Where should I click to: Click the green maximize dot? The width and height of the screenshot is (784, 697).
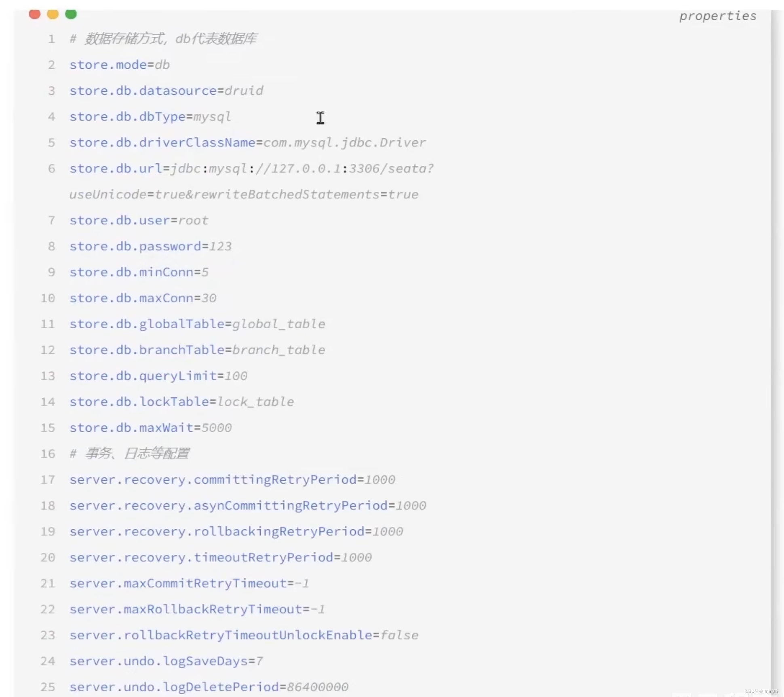71,14
